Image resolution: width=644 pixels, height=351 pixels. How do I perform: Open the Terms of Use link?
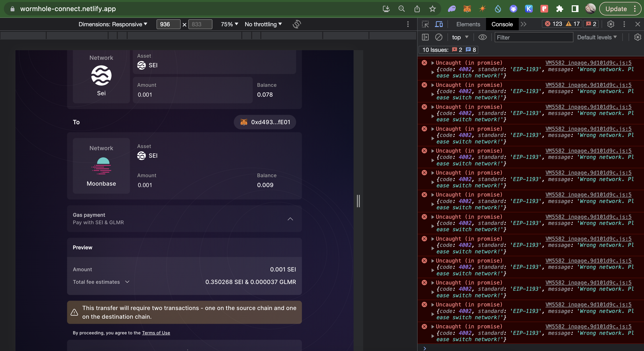[156, 333]
